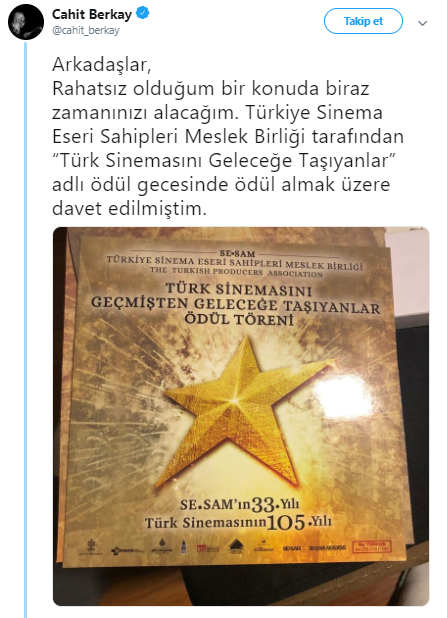Image resolution: width=447 pixels, height=618 pixels.
Task: Expand the tweet options chevron
Action: pos(423,23)
